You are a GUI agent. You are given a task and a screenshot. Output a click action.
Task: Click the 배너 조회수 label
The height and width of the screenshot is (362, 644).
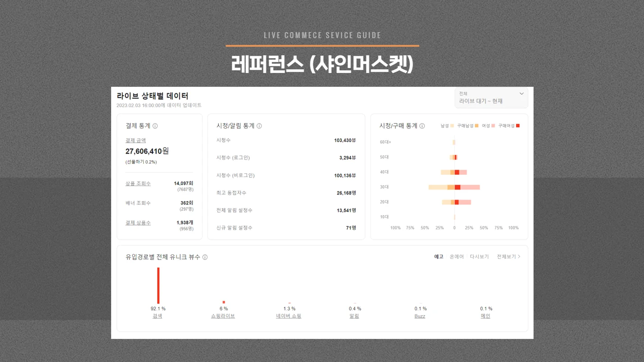click(x=138, y=204)
